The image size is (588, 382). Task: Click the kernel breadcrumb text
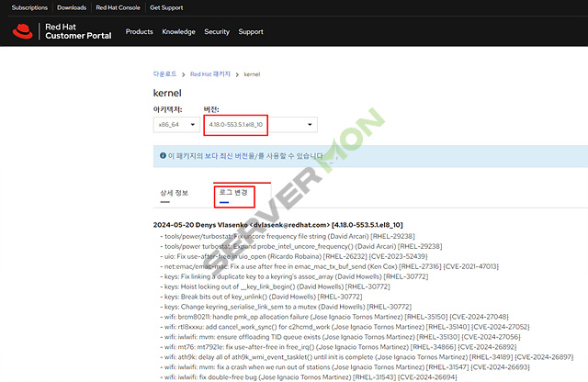tap(252, 74)
